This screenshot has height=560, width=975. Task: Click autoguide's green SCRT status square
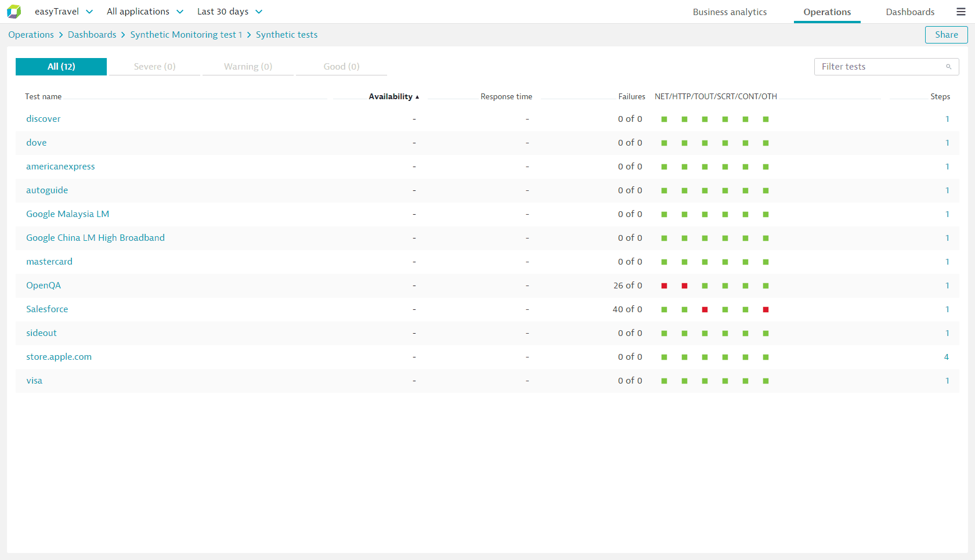point(725,190)
